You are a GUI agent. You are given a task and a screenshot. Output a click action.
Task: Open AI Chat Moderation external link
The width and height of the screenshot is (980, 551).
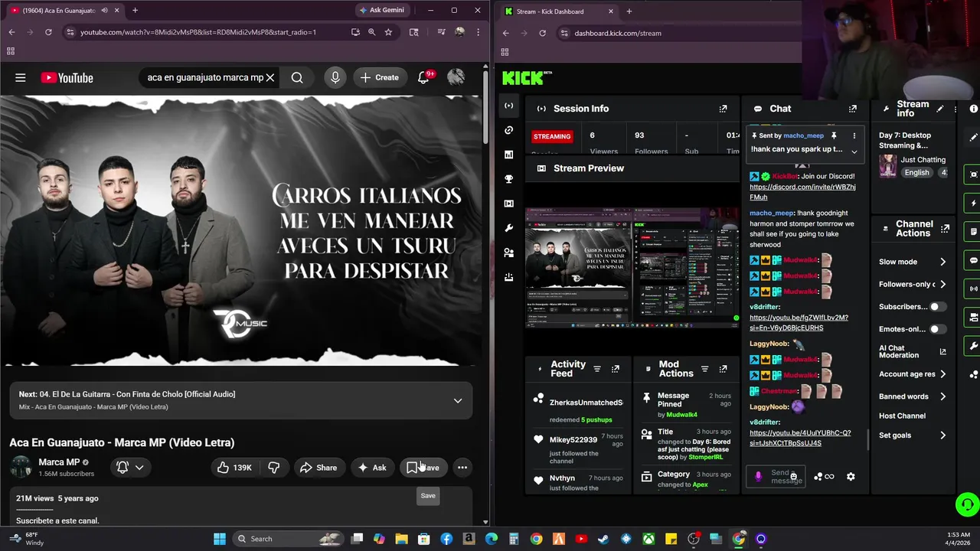pyautogui.click(x=942, y=352)
